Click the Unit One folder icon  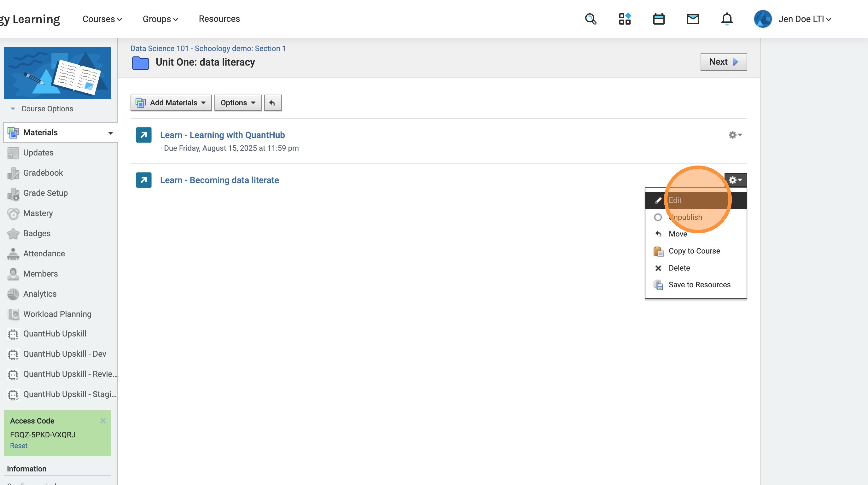[x=141, y=63]
